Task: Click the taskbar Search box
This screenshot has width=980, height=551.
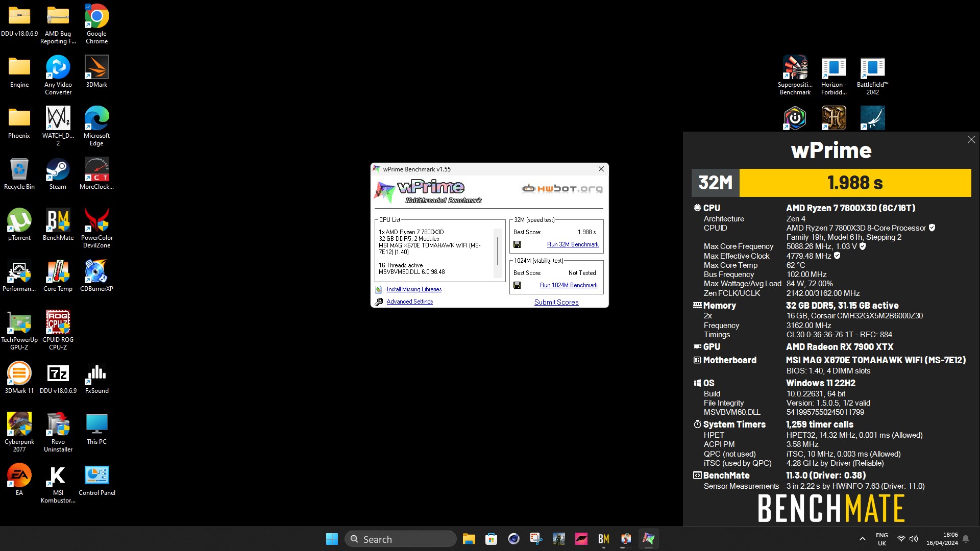Action: point(401,539)
